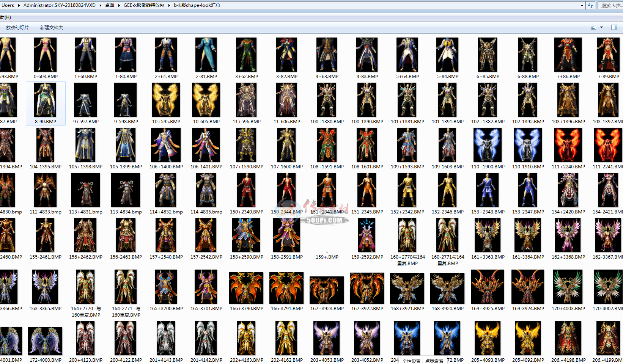
Task: Select 桌面 in the address path
Action: (x=110, y=5)
